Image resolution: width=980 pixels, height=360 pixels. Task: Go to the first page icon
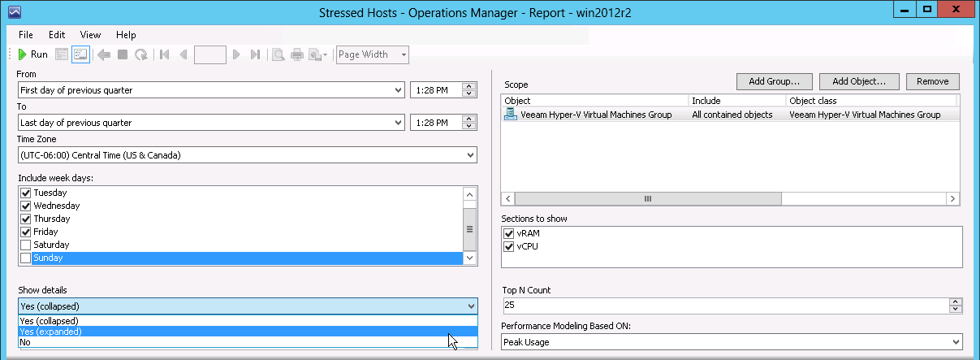(x=165, y=54)
